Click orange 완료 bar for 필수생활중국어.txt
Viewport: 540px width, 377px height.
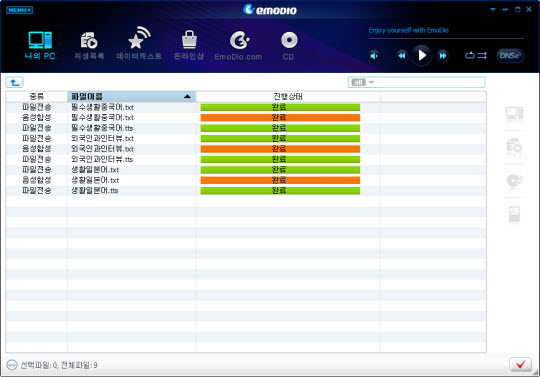(280, 118)
